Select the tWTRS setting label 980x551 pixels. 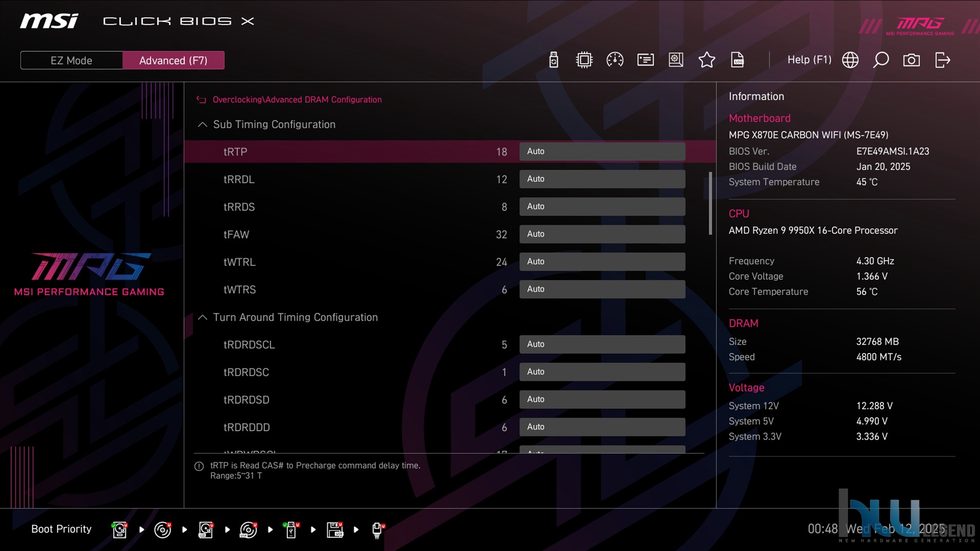point(240,290)
